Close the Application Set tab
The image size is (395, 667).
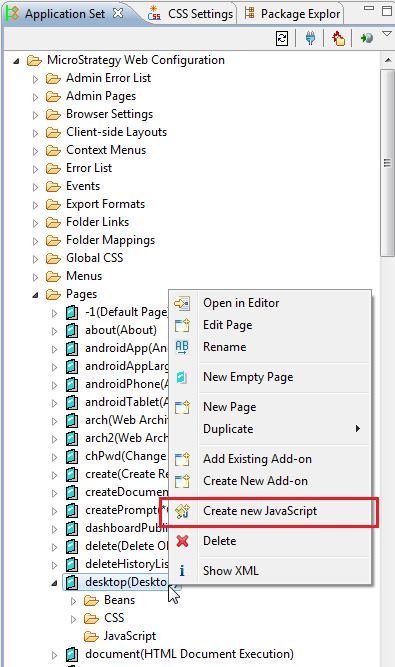(118, 13)
